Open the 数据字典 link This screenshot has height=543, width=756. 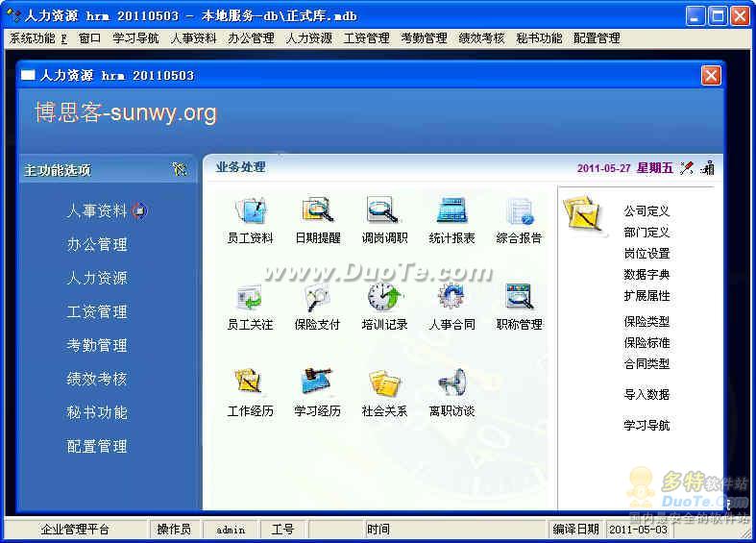pos(646,275)
